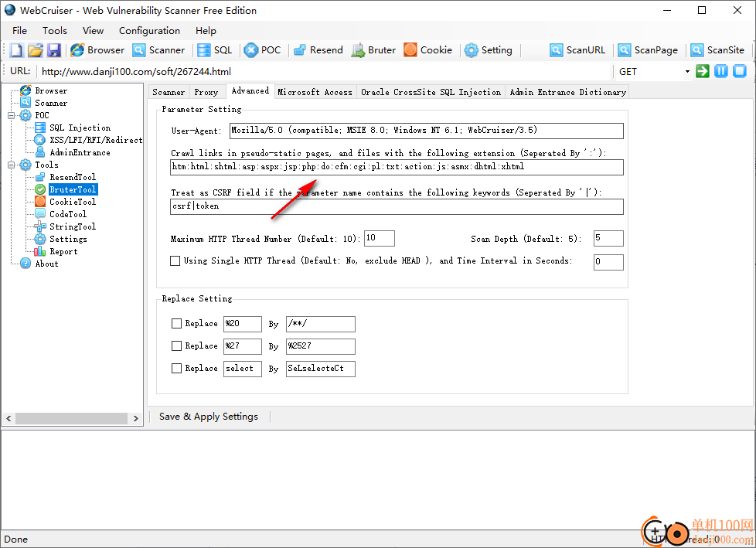Select XSS/LFI/RFI/Redirect tree node
Image resolution: width=756 pixels, height=548 pixels.
point(95,140)
